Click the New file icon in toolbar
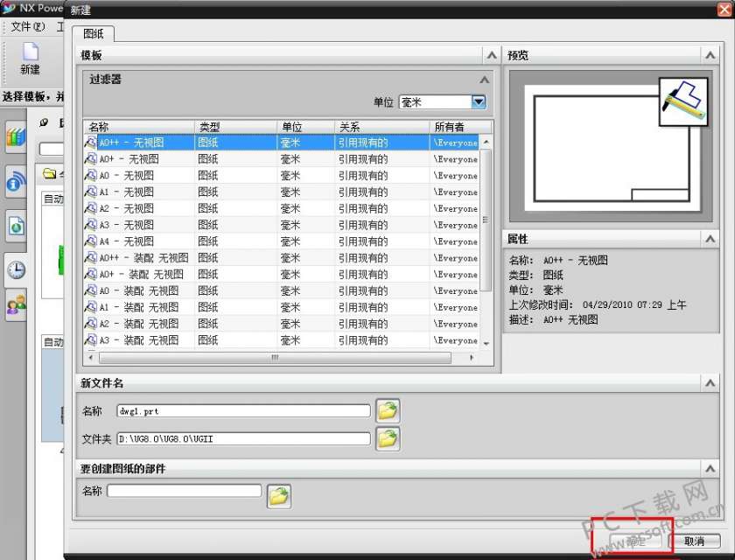This screenshot has width=735, height=560. (30, 59)
